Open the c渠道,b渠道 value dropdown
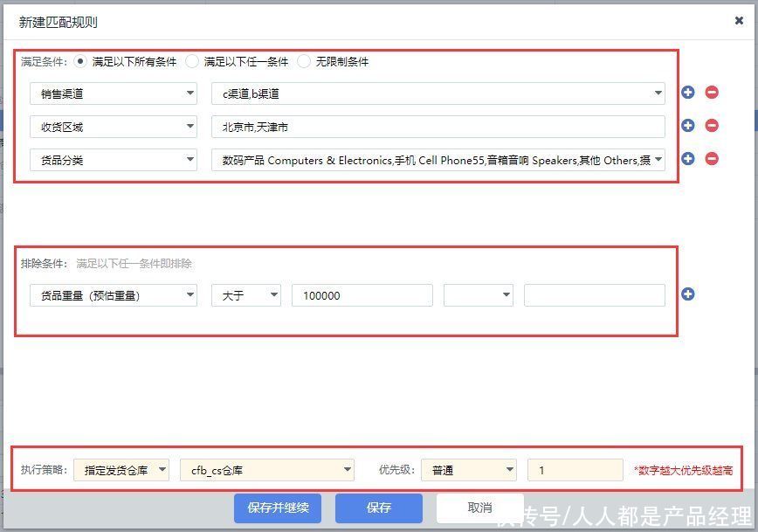This screenshot has height=532, width=758. tap(438, 93)
